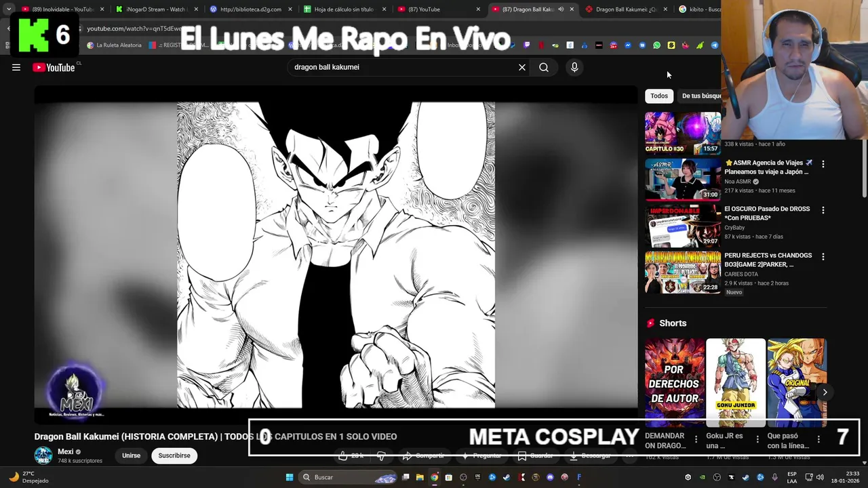Close the (87) YouTube tab
This screenshot has height=488, width=868.
pyautogui.click(x=477, y=9)
